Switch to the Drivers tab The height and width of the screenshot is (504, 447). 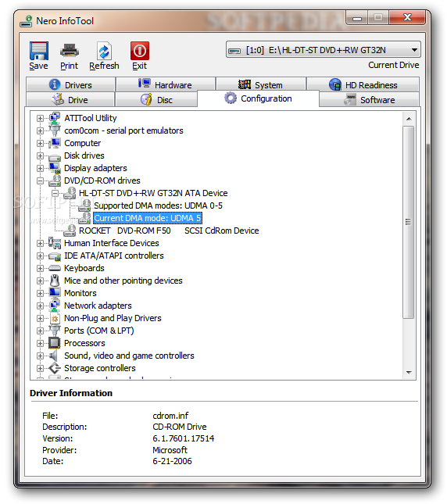70,84
